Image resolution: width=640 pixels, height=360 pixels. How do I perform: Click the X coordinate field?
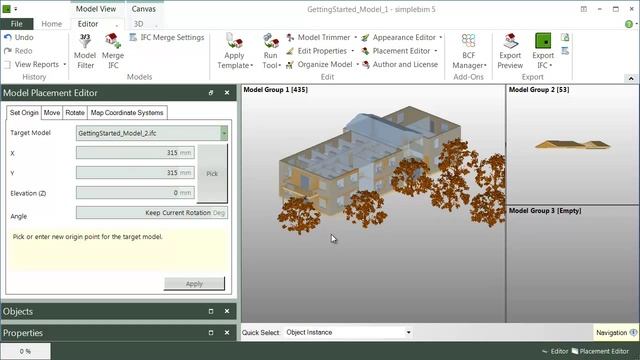(x=135, y=153)
